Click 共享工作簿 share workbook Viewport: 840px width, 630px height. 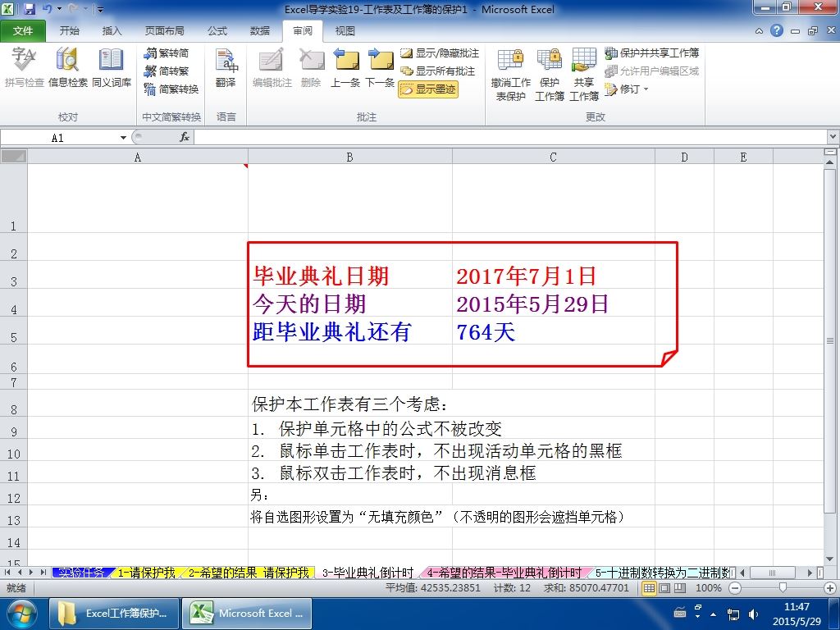584,75
